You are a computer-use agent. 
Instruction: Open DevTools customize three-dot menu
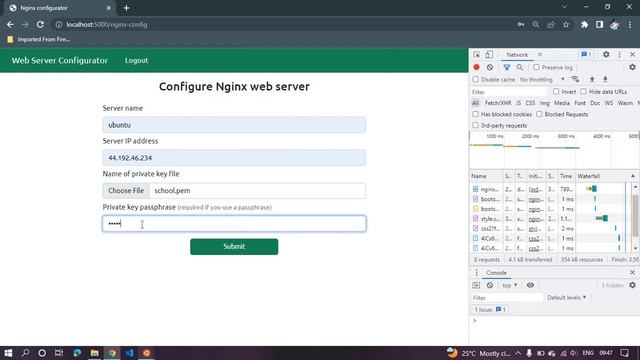coord(620,55)
